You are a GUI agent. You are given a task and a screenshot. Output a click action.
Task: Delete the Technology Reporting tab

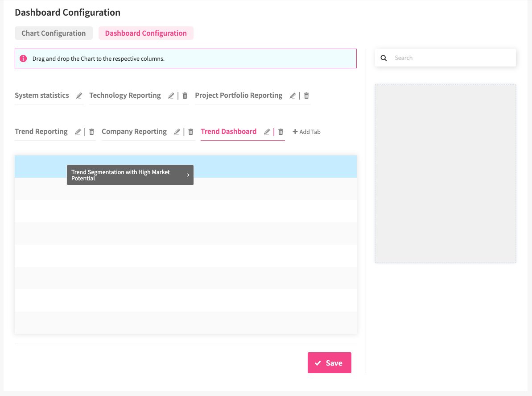pos(185,96)
